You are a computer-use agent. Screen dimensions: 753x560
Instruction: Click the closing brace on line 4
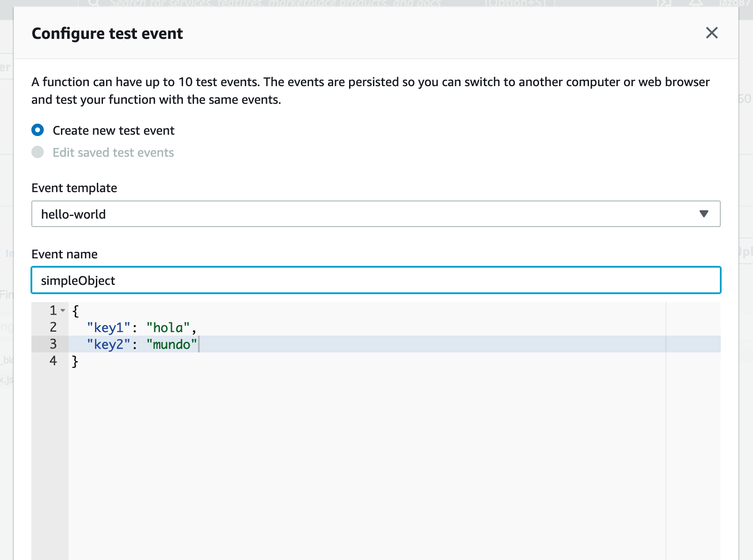[75, 361]
